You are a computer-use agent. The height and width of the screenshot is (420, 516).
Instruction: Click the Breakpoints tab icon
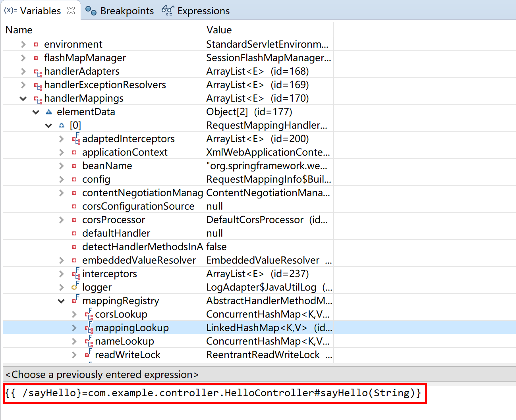tap(91, 11)
